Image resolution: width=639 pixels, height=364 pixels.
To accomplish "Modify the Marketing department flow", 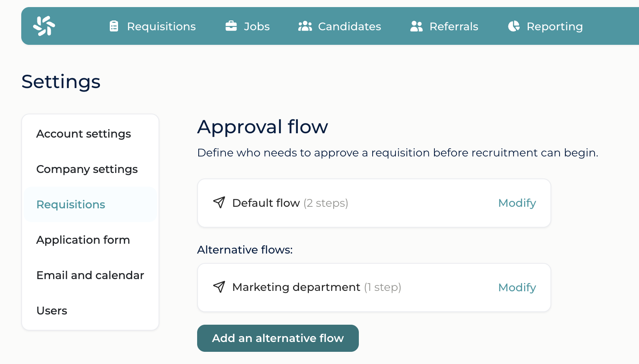I will [x=517, y=287].
